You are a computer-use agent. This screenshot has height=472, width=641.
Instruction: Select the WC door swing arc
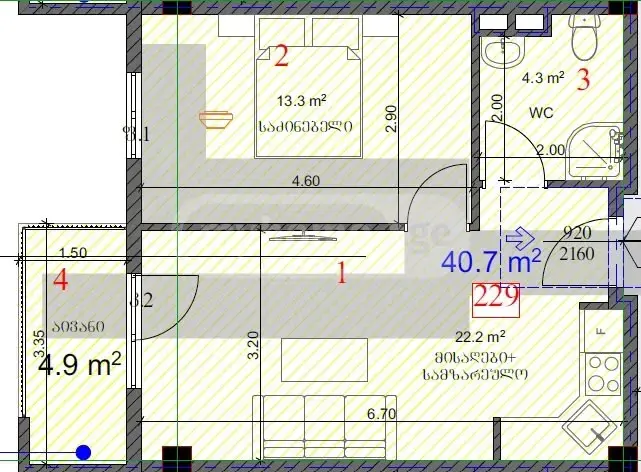pos(516,152)
